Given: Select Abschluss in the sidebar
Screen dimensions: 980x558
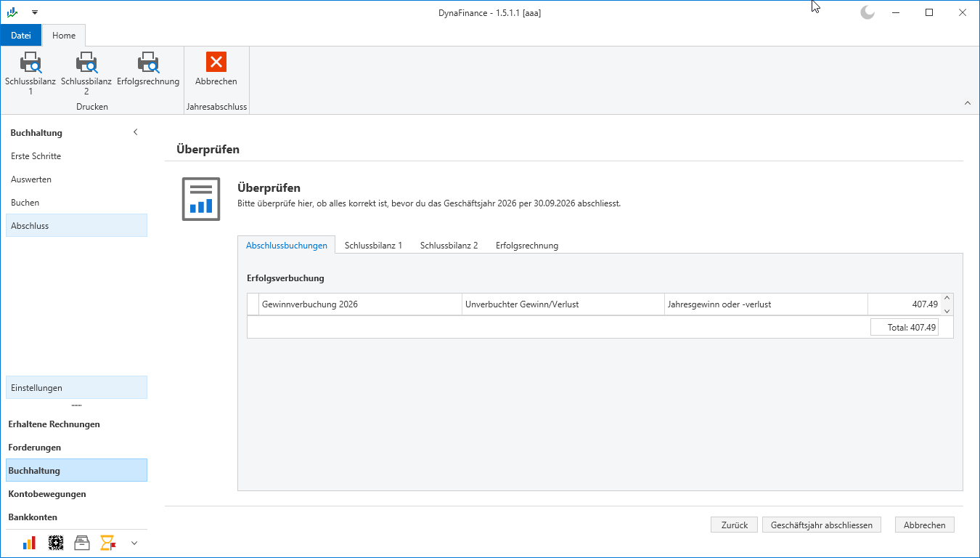Looking at the screenshot, I should [76, 226].
